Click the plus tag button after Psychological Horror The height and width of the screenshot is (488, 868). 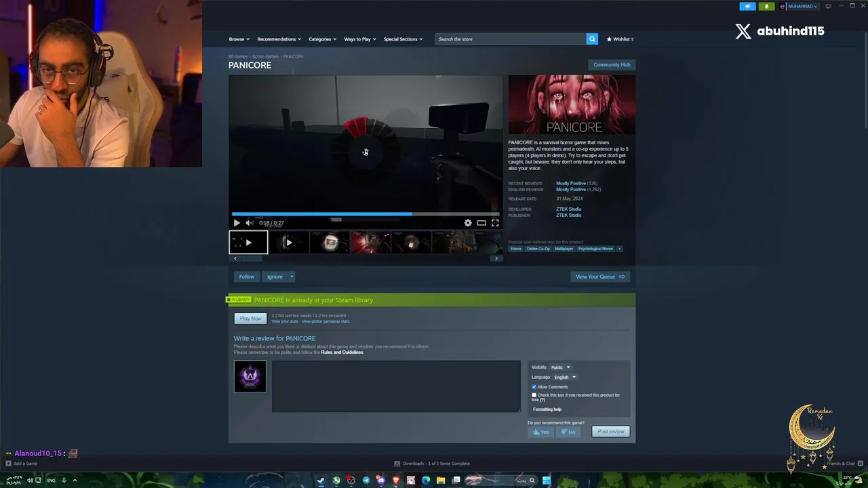pyautogui.click(x=619, y=249)
